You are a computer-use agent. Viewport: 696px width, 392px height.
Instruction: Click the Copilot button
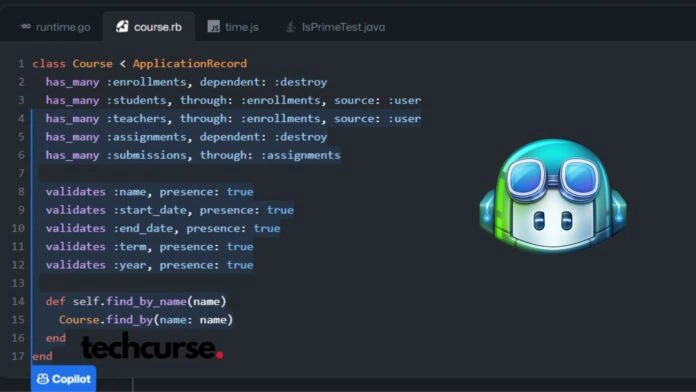point(63,379)
